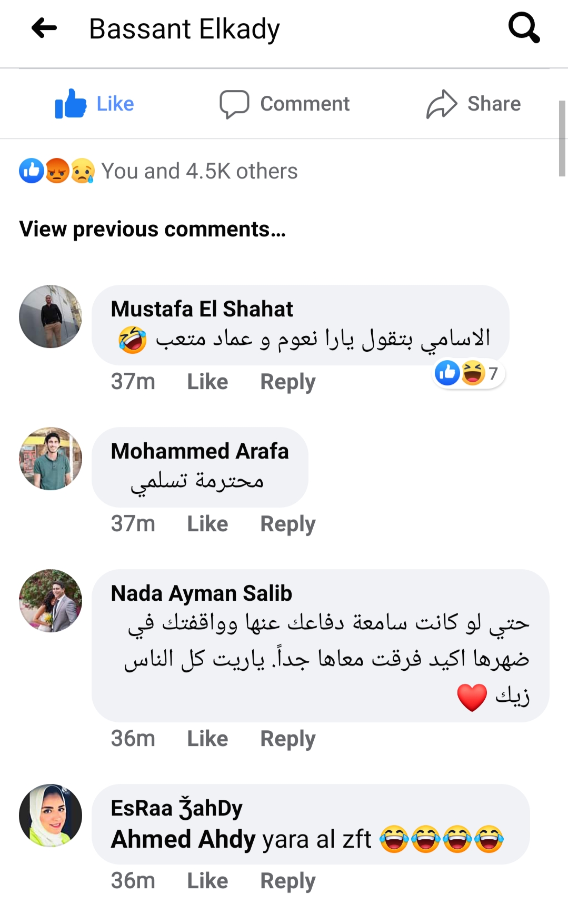The height and width of the screenshot is (924, 568).
Task: Open the post reactions summary emojis
Action: click(57, 171)
